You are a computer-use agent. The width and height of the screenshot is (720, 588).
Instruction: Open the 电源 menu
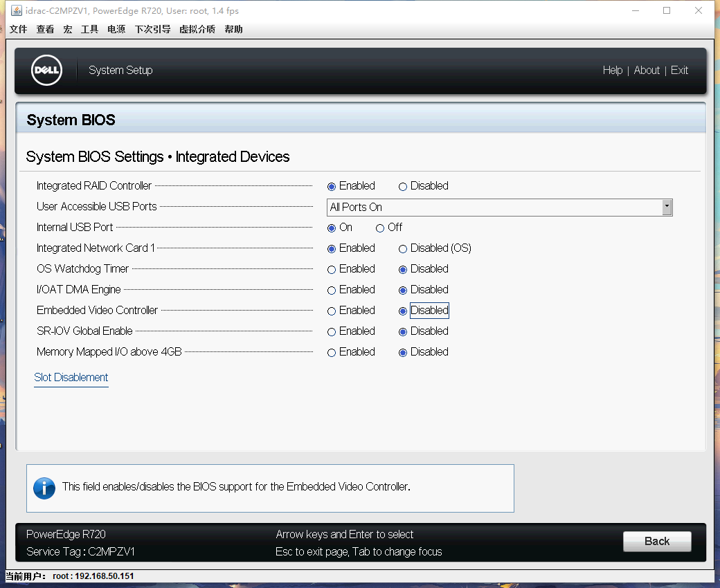pos(116,29)
